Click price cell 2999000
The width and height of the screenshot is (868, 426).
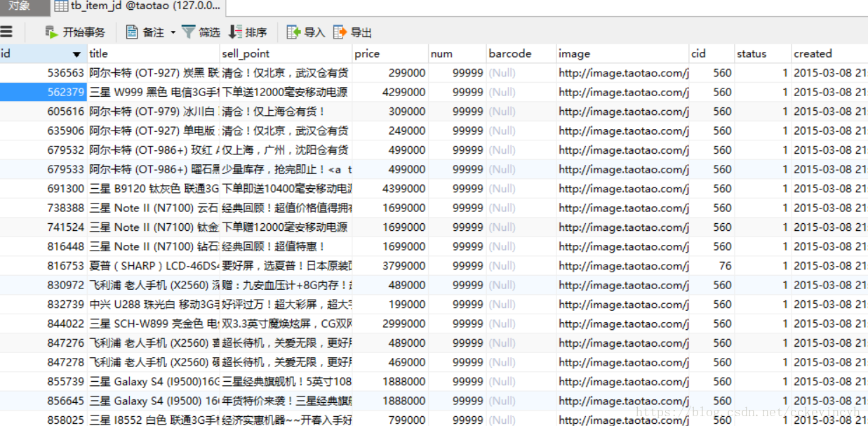[390, 324]
